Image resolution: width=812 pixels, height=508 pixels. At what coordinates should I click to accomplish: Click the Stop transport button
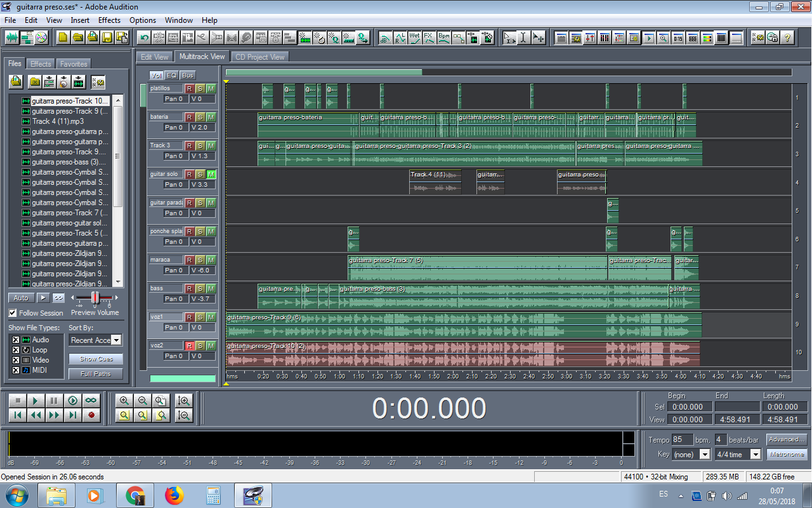(18, 401)
